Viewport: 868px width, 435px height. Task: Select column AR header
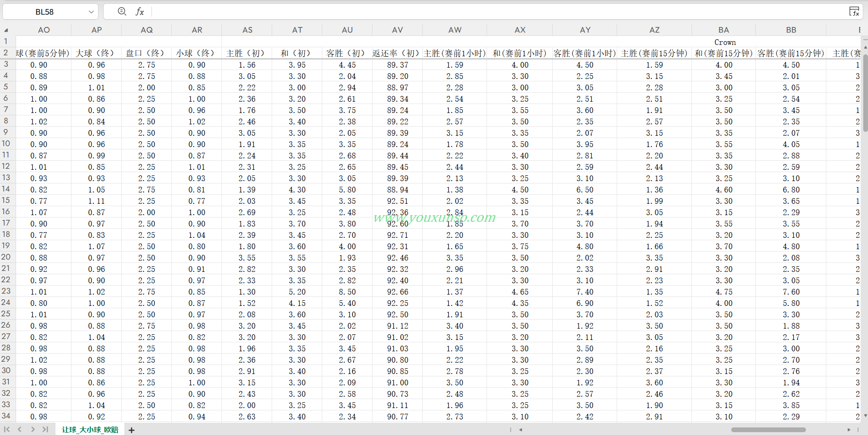(x=197, y=30)
